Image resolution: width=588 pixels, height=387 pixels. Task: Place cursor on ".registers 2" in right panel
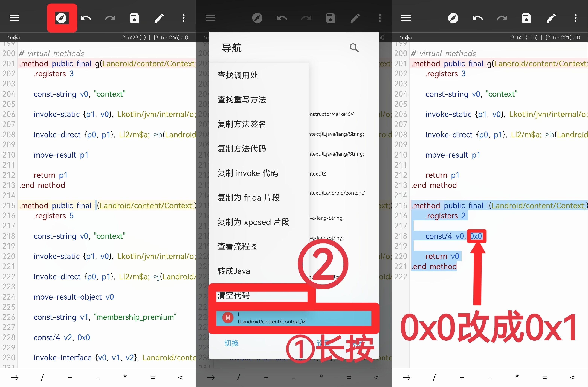[x=445, y=216]
